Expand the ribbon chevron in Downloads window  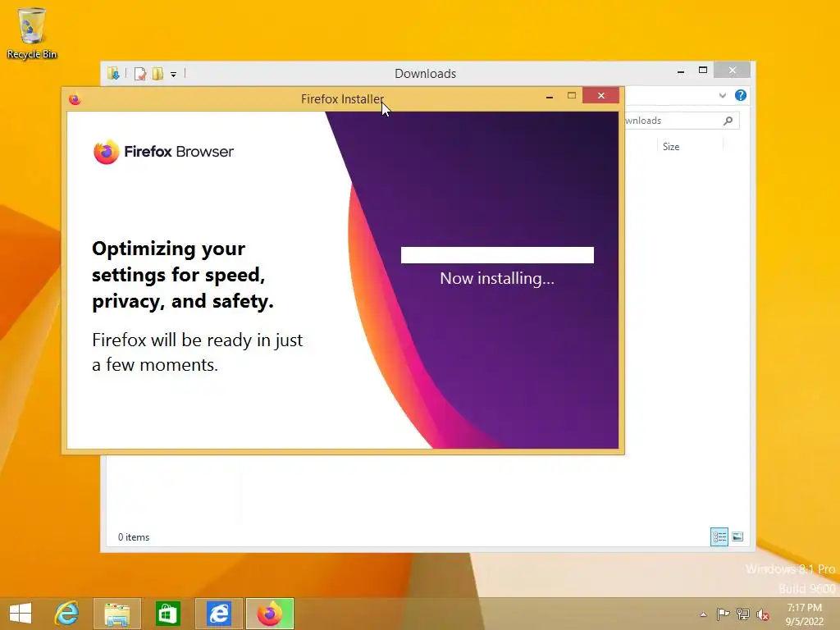[x=722, y=95]
